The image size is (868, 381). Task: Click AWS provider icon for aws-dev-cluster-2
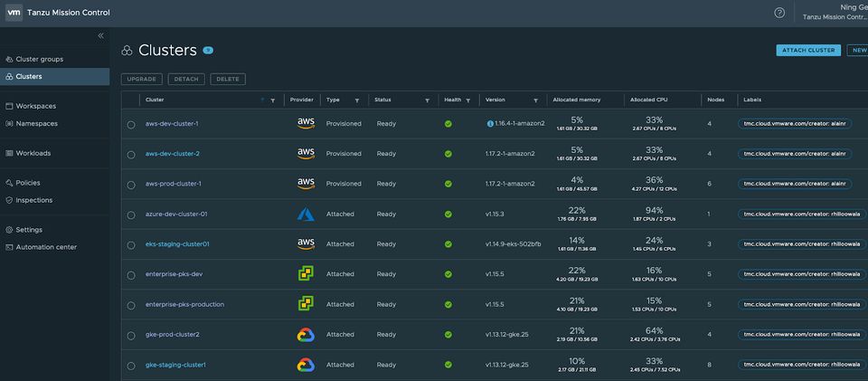click(306, 154)
